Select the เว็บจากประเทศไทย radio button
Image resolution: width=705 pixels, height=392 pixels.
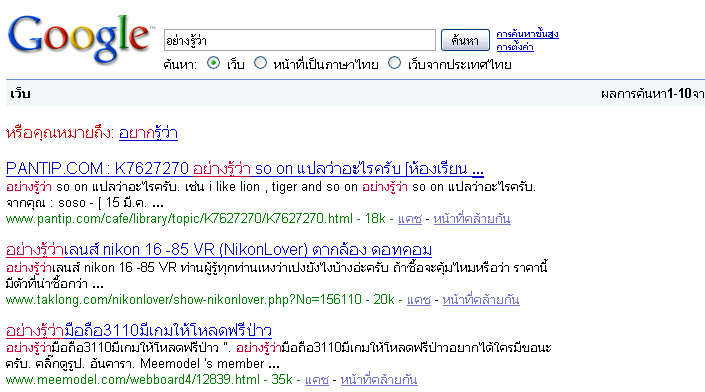click(394, 63)
